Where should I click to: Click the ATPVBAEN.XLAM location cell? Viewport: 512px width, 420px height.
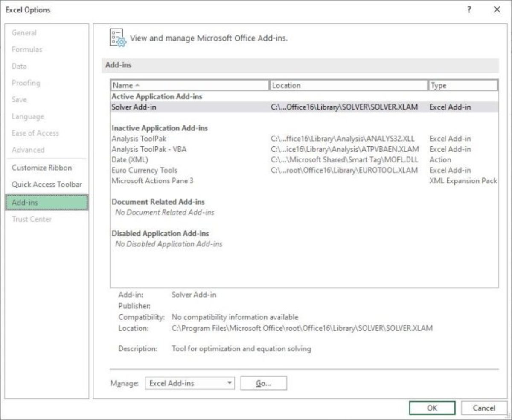tap(345, 149)
